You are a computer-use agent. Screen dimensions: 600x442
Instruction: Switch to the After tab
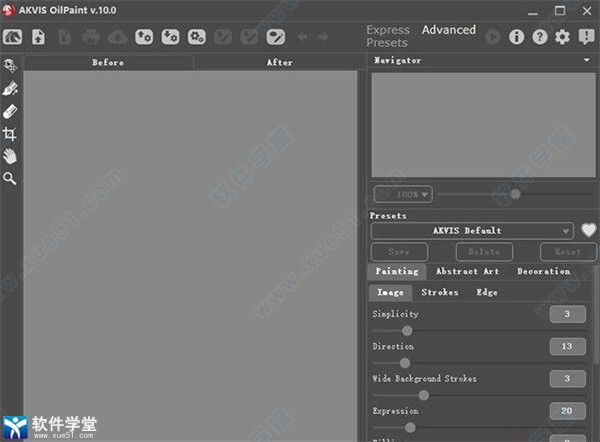tap(279, 62)
